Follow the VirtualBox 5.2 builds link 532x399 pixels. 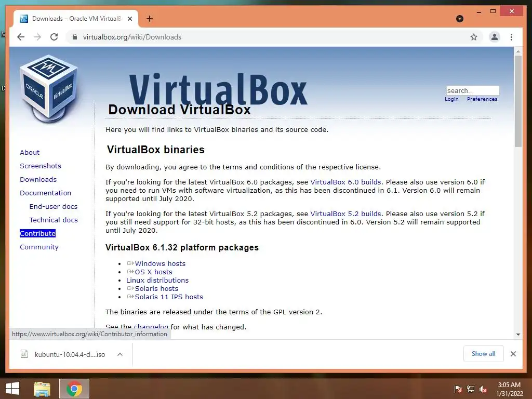point(345,214)
